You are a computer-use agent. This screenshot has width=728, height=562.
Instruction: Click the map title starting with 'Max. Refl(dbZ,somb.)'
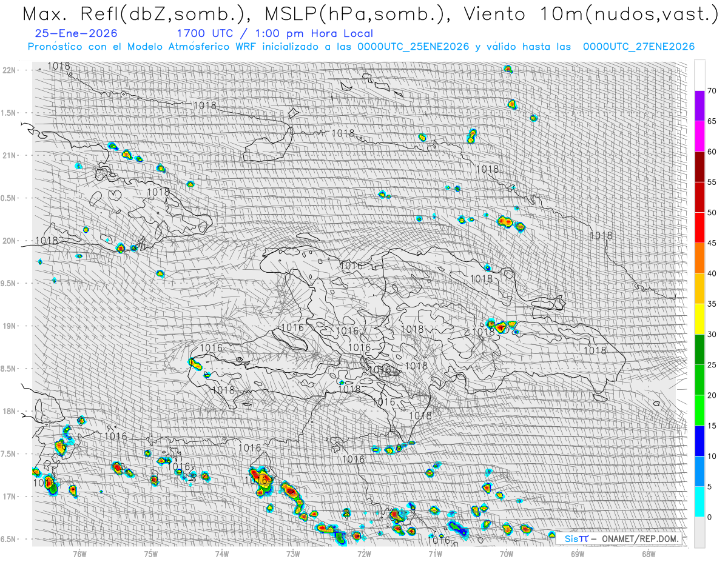370,14
